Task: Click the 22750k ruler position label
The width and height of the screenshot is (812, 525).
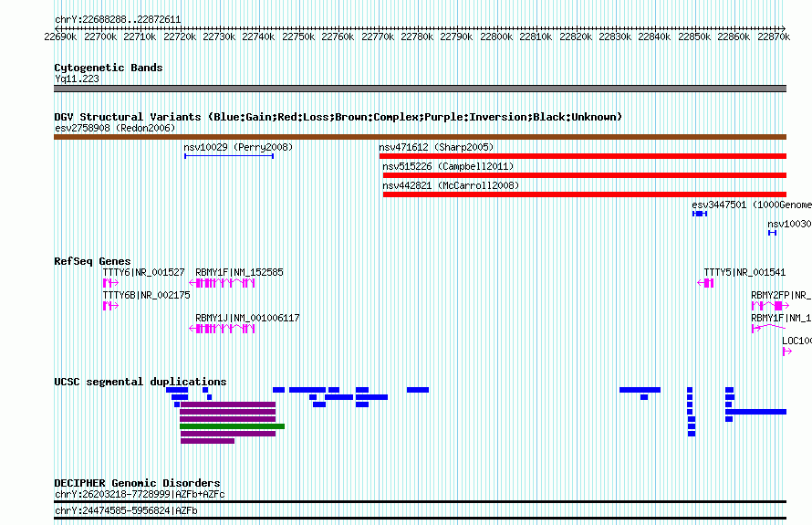Action: (x=298, y=37)
